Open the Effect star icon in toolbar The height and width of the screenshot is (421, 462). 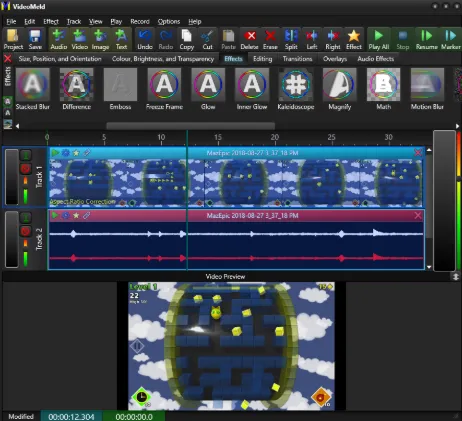pyautogui.click(x=354, y=40)
